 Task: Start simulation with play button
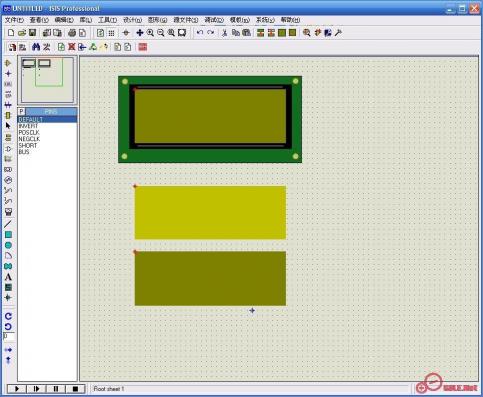pyautogui.click(x=17, y=389)
